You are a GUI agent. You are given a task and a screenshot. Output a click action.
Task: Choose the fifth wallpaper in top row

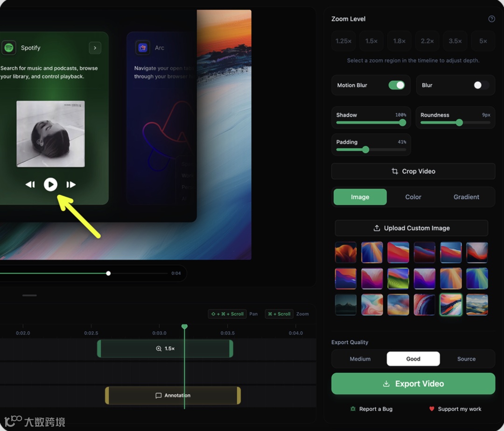coord(451,253)
